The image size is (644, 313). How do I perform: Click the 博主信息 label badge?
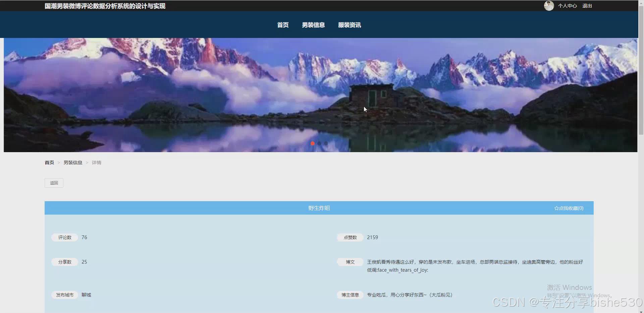(x=350, y=295)
